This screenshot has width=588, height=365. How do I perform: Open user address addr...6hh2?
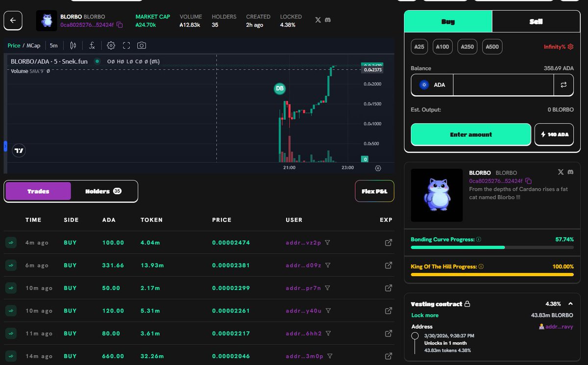tap(303, 333)
